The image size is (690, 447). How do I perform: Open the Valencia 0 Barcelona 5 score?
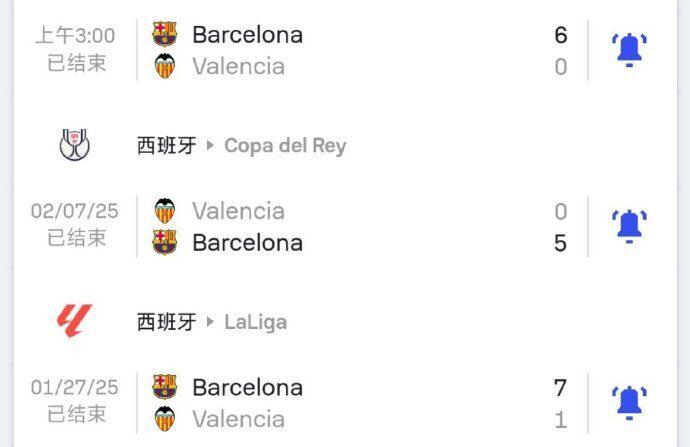coord(560,227)
